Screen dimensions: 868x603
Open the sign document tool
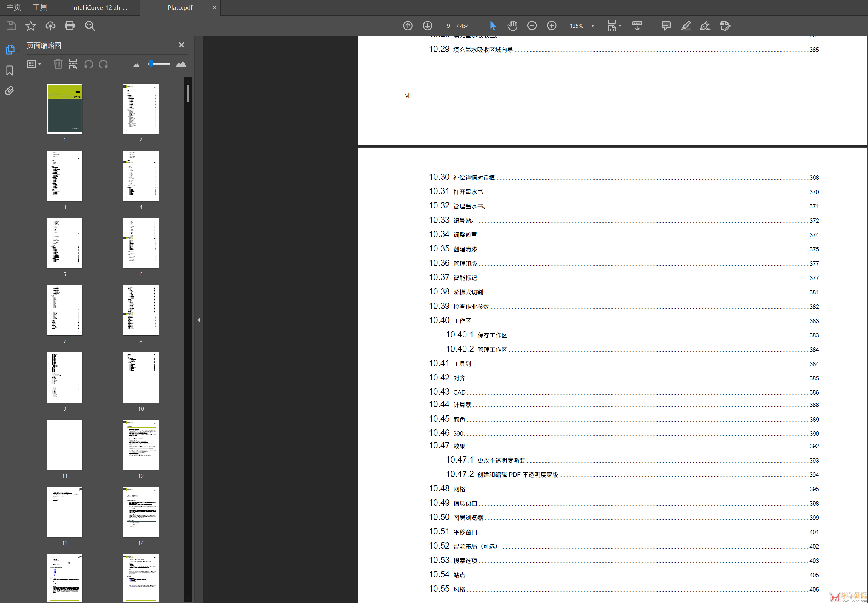click(x=705, y=26)
